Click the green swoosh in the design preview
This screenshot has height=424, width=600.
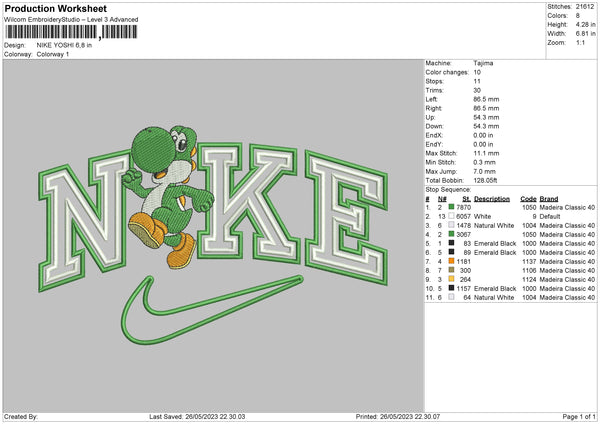tap(212, 309)
